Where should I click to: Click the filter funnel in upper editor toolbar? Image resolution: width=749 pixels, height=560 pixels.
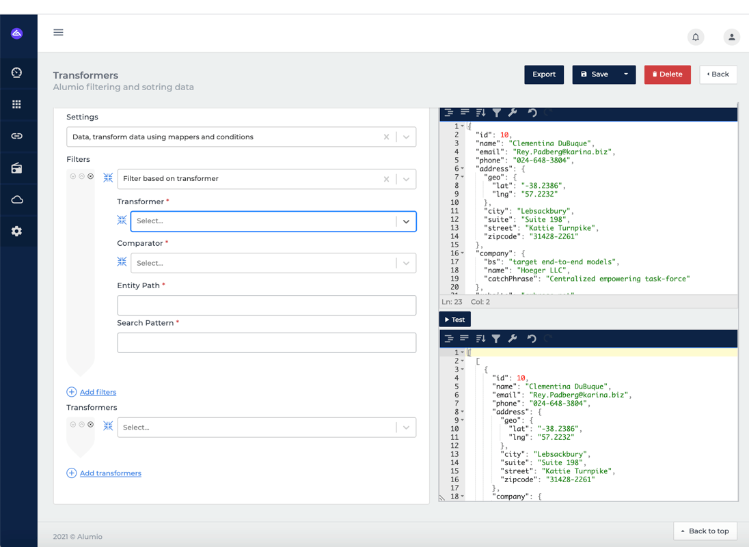pos(497,113)
